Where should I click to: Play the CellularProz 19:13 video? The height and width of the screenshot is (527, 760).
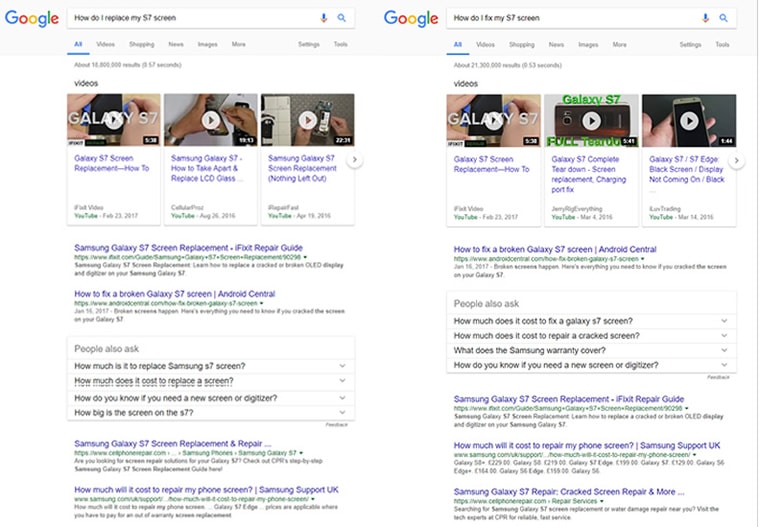(210, 120)
